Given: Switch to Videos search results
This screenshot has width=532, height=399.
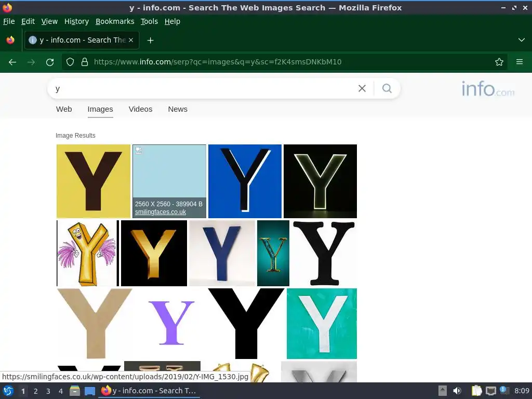Looking at the screenshot, I should tap(140, 109).
